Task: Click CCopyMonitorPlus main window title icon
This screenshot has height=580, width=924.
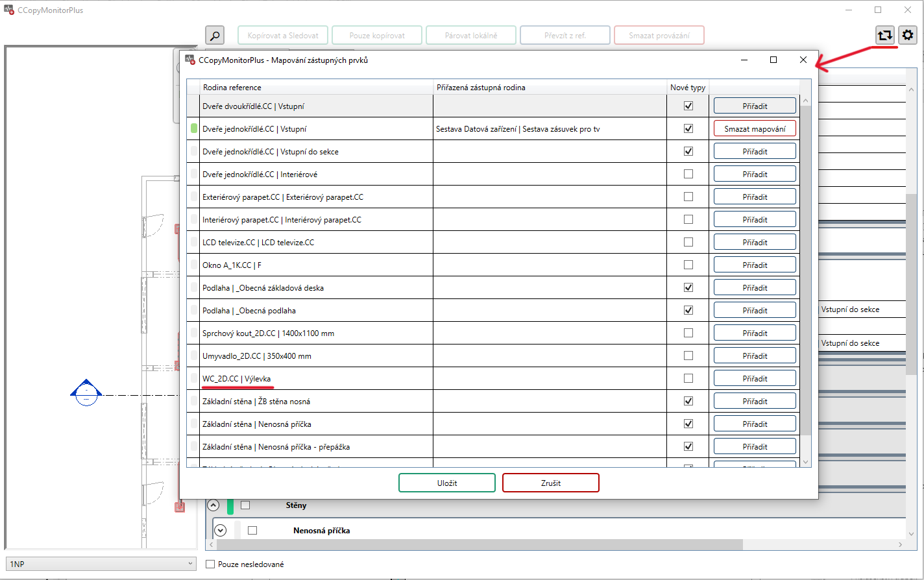Action: [x=9, y=10]
